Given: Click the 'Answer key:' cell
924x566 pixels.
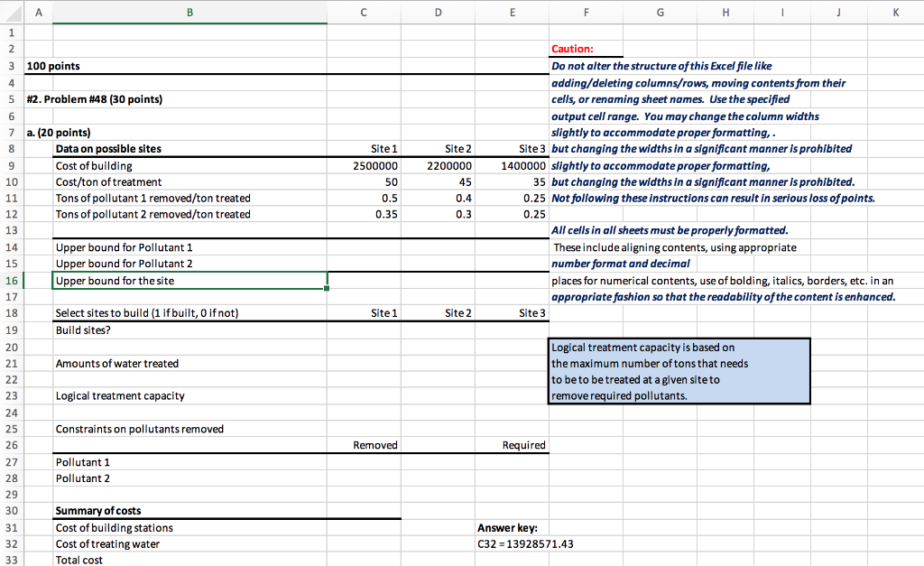Looking at the screenshot, I should pyautogui.click(x=513, y=528).
